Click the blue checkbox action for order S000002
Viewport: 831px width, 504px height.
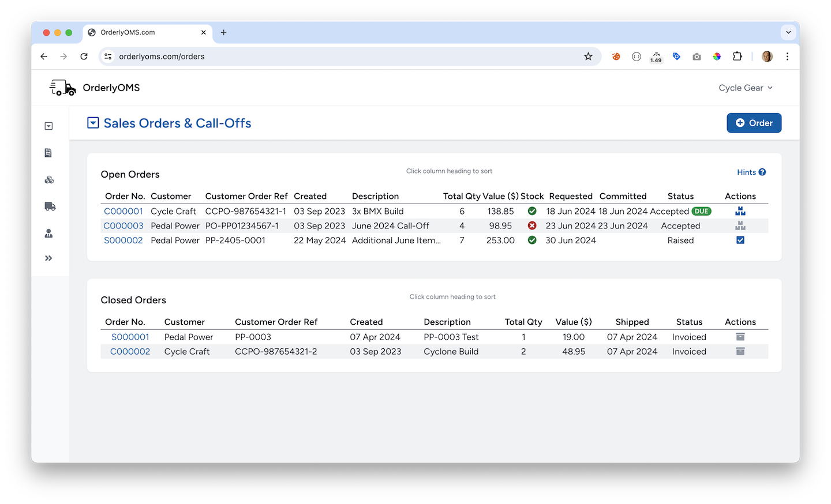[x=740, y=240]
